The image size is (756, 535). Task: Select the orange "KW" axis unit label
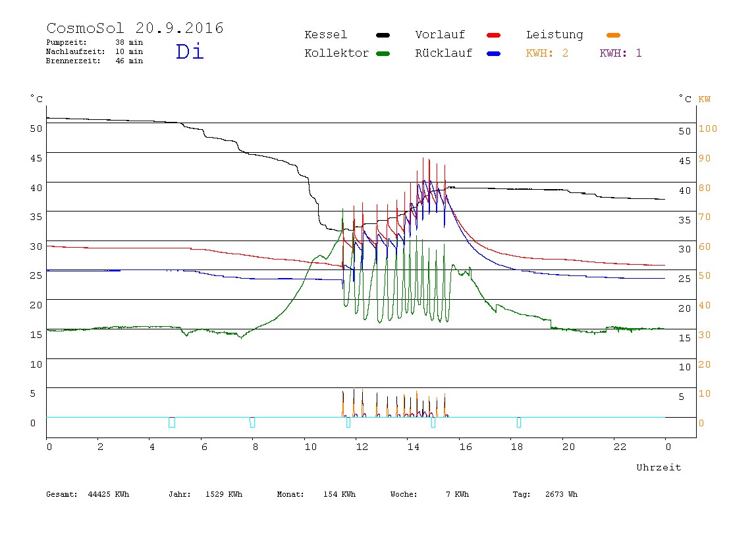pyautogui.click(x=705, y=99)
